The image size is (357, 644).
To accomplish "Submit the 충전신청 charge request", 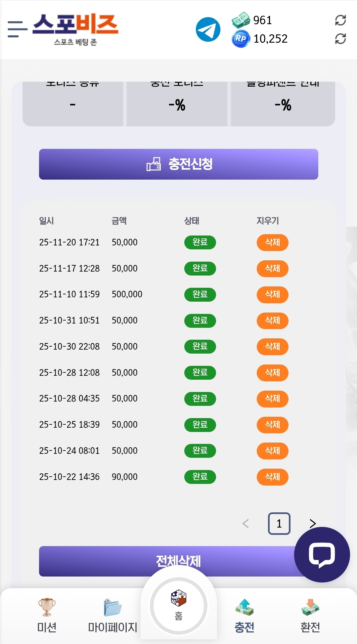I will 179,164.
